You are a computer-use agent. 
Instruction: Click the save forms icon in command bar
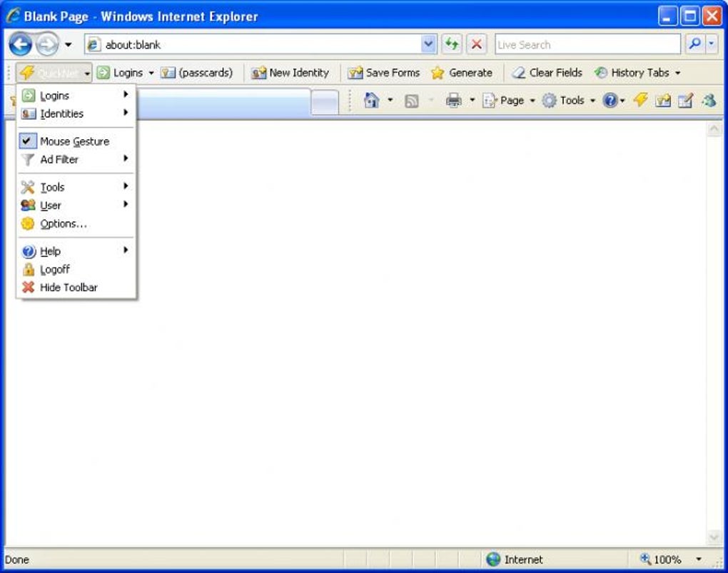(x=663, y=101)
